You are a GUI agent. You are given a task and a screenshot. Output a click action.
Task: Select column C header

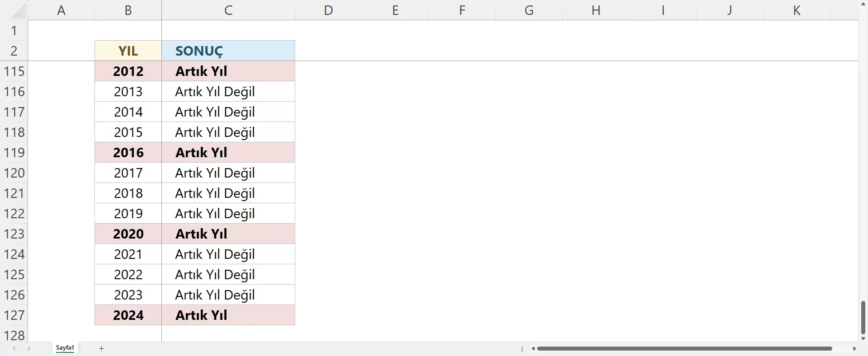coord(228,10)
